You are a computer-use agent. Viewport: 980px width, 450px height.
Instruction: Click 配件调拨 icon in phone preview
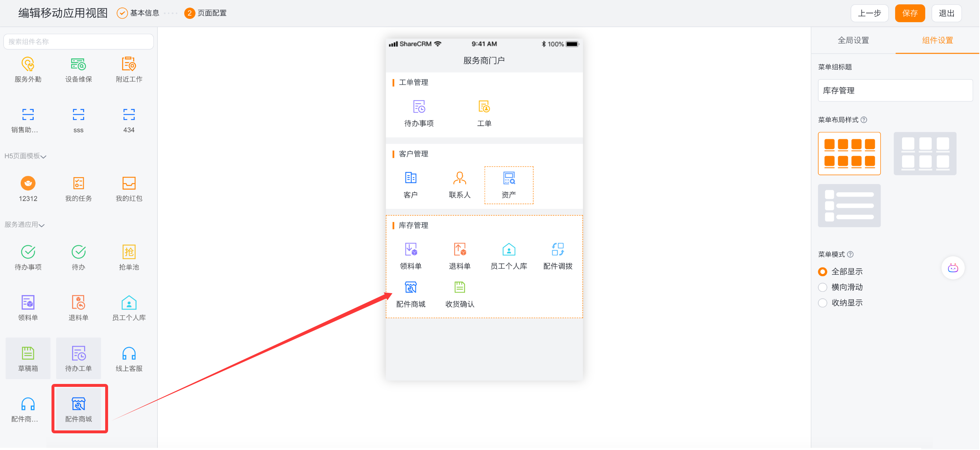pyautogui.click(x=557, y=250)
